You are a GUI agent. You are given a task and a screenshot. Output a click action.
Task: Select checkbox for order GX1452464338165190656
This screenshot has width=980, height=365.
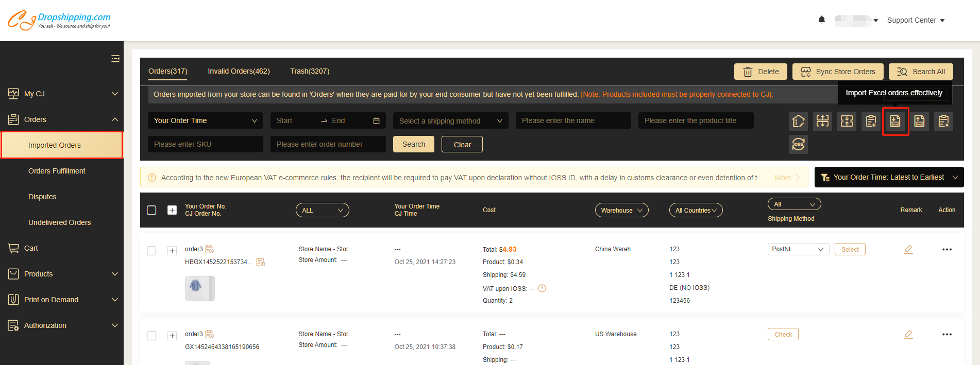(151, 336)
